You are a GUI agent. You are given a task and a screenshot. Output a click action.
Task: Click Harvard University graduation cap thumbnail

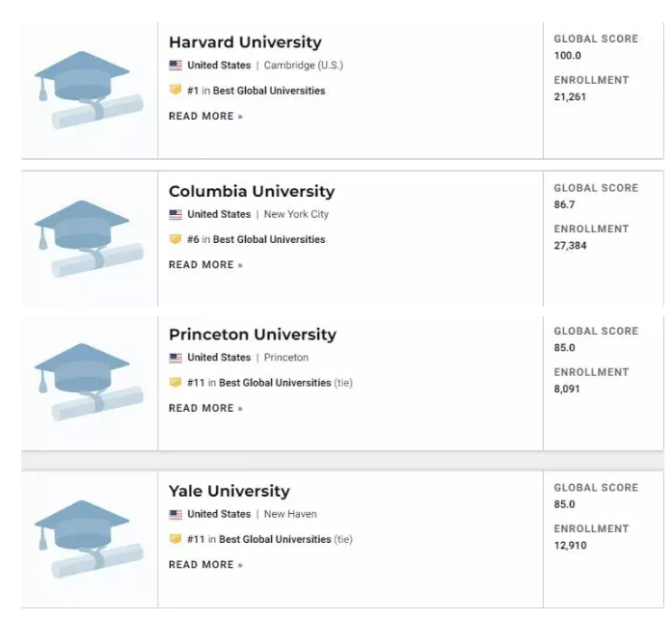pyautogui.click(x=89, y=90)
